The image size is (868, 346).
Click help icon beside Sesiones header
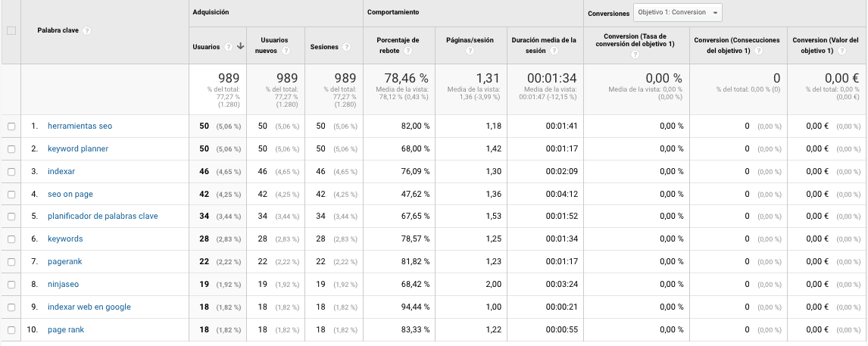point(346,47)
